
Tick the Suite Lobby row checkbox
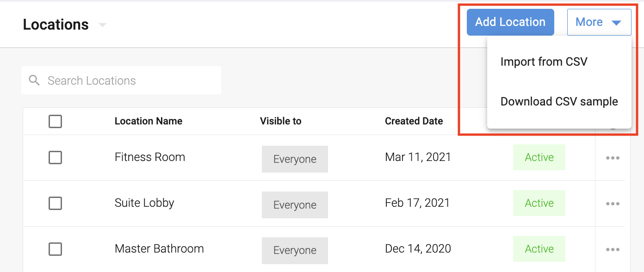pyautogui.click(x=55, y=203)
